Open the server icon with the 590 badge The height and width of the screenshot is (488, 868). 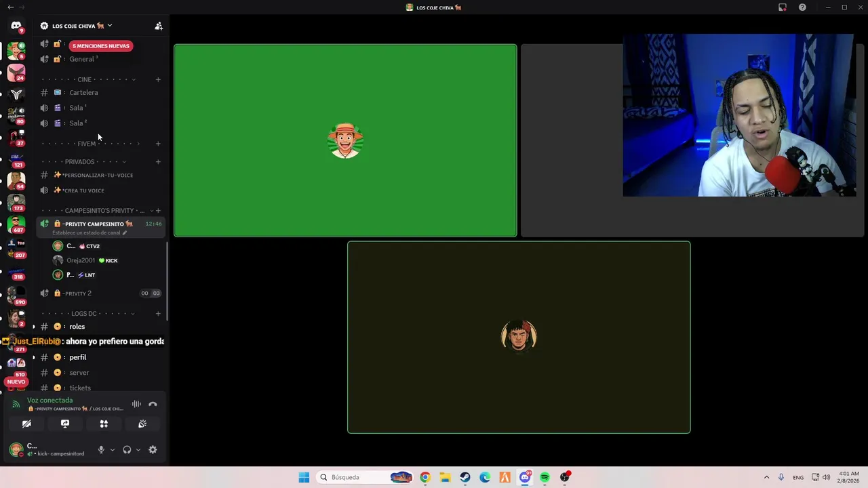[x=16, y=296]
